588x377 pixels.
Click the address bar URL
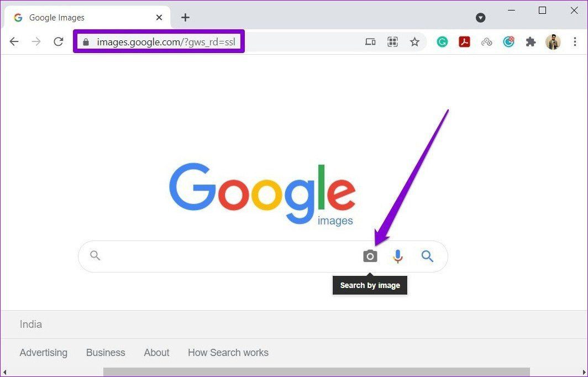pos(166,42)
